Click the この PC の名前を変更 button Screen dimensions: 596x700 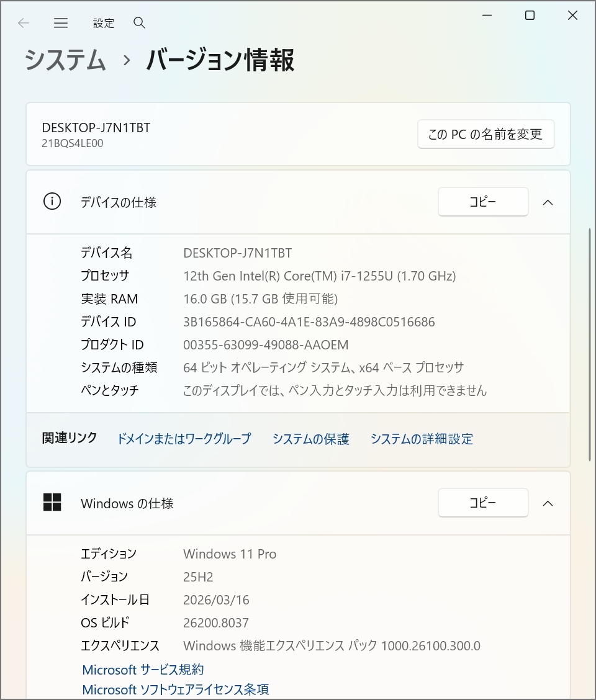485,134
